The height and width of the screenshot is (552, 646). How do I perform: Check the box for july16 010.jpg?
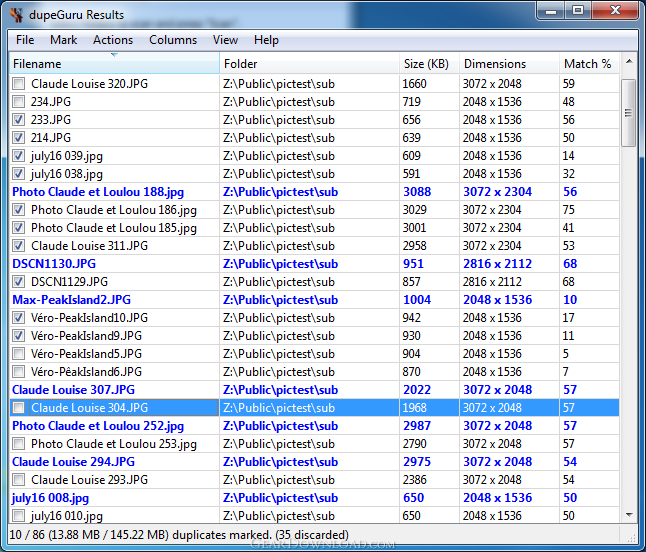[18, 516]
